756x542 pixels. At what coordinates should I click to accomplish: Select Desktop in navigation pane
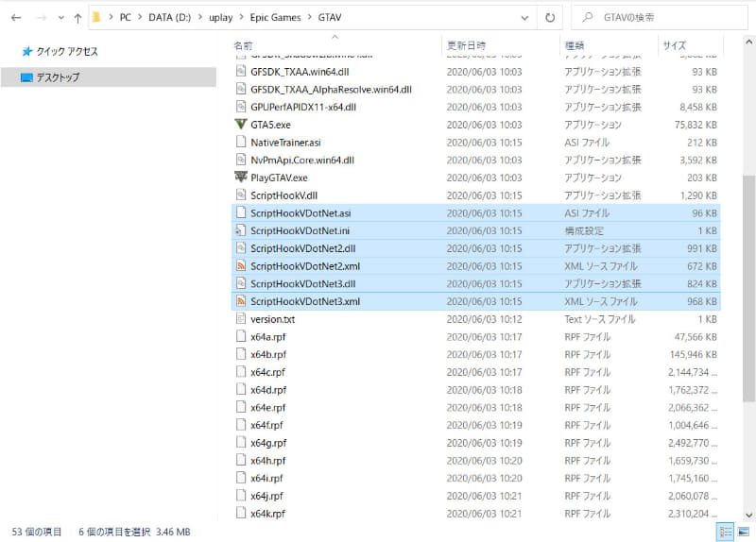(108, 77)
